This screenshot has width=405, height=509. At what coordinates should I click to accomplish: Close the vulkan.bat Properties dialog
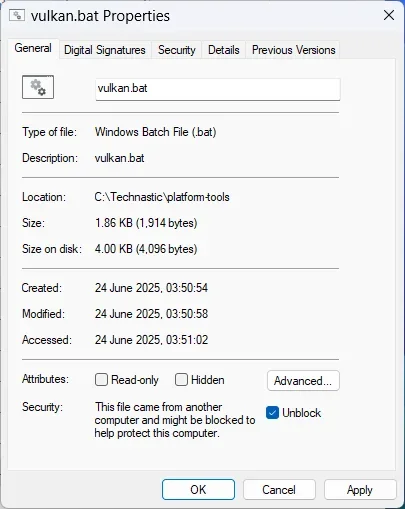click(x=389, y=15)
